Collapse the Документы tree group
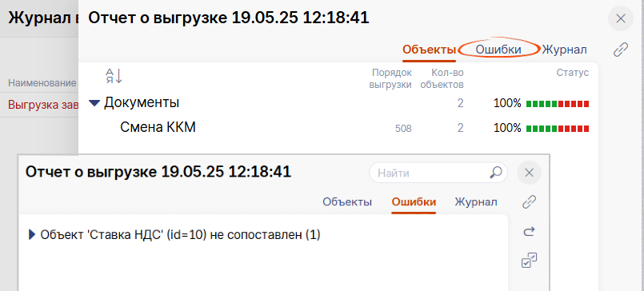 pyautogui.click(x=94, y=104)
